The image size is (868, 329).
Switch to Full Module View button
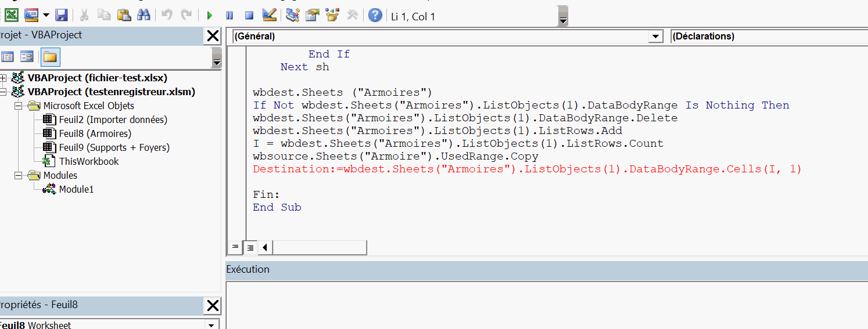tap(250, 247)
